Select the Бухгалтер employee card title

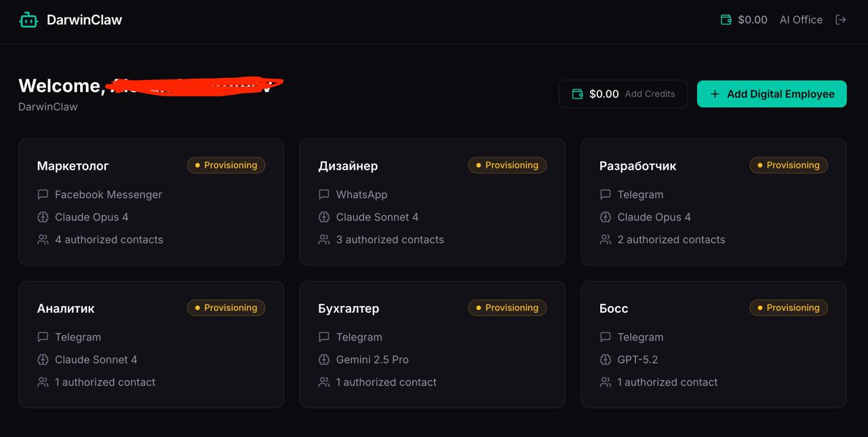(x=349, y=309)
